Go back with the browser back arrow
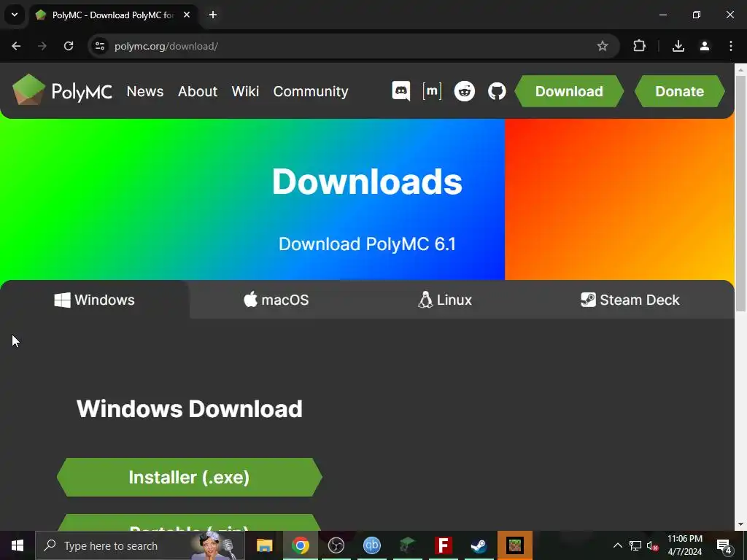The image size is (747, 560). tap(16, 46)
